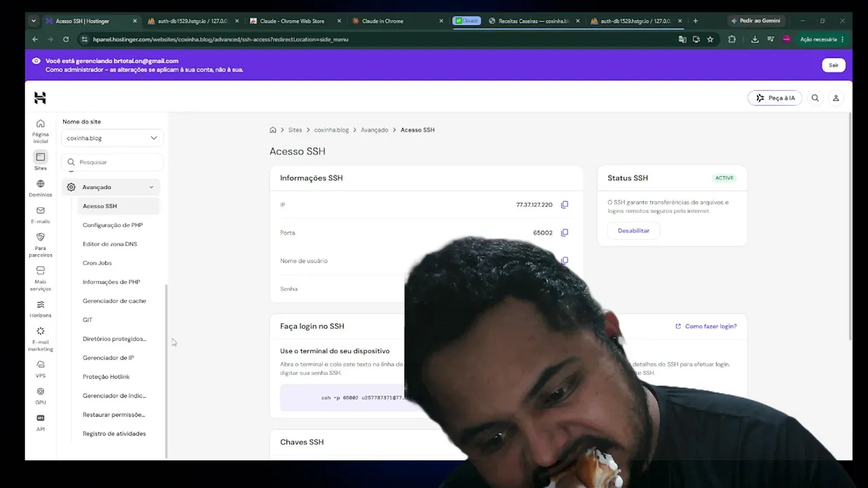Open the API icon
This screenshot has height=488, width=868.
click(x=40, y=418)
